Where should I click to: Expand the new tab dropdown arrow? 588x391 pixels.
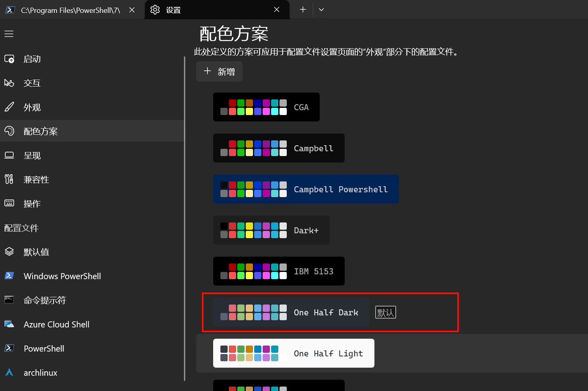click(x=321, y=10)
